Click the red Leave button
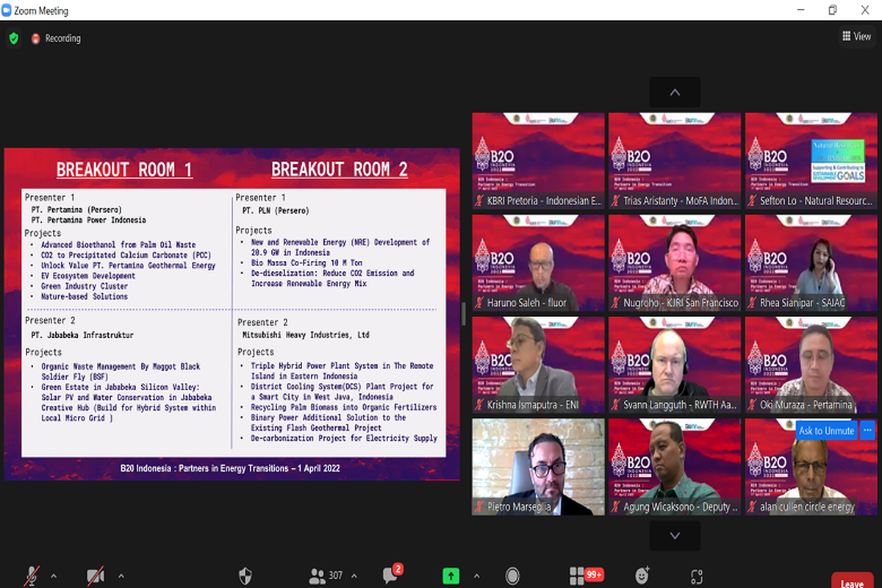882x588 pixels. tap(852, 581)
